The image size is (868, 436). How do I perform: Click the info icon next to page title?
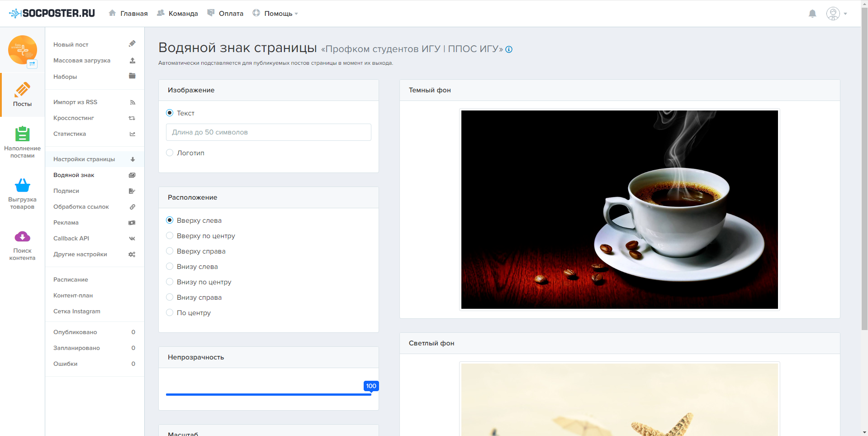coord(509,49)
